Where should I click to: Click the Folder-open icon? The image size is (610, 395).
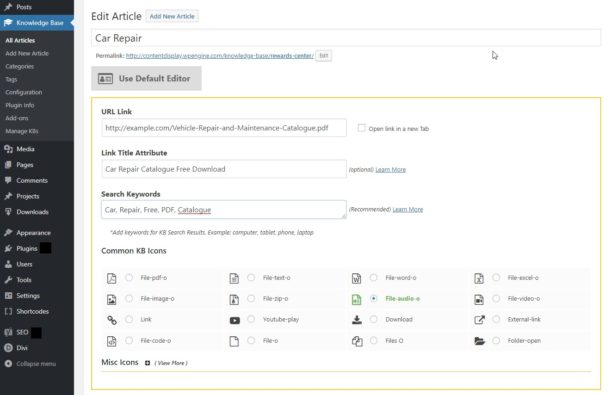(480, 341)
